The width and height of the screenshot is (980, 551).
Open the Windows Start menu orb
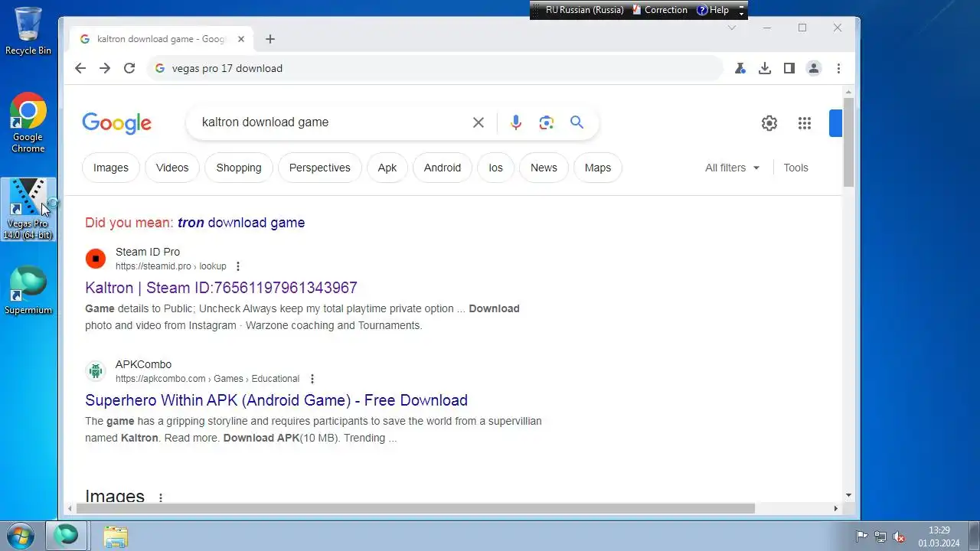pos(21,536)
